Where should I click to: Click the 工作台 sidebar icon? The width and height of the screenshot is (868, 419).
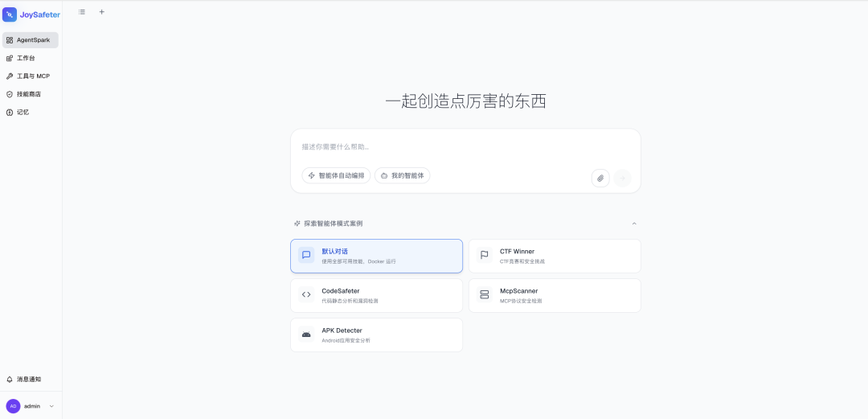pos(10,58)
